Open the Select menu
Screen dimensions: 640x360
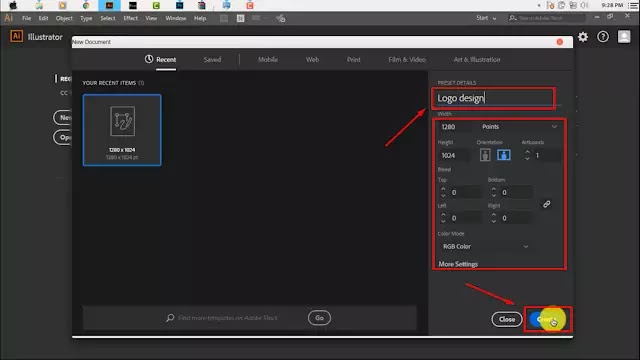pos(108,18)
